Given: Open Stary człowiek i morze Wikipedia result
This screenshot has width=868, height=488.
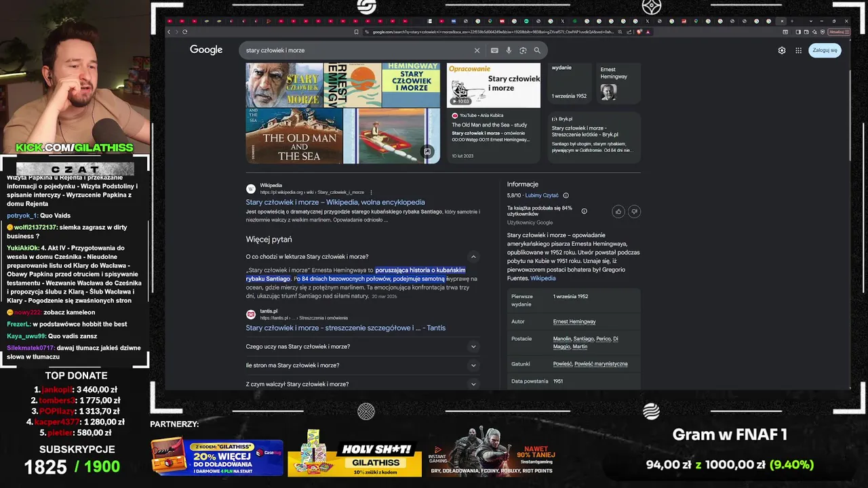Looking at the screenshot, I should (x=335, y=202).
